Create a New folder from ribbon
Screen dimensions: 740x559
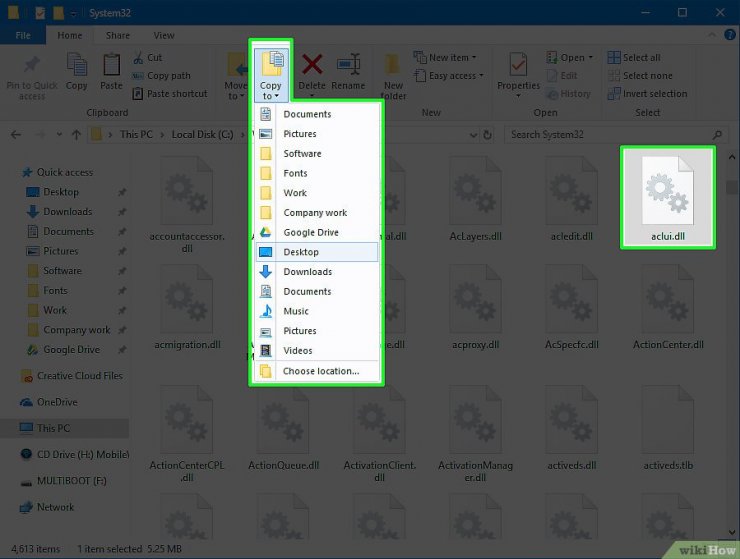393,76
